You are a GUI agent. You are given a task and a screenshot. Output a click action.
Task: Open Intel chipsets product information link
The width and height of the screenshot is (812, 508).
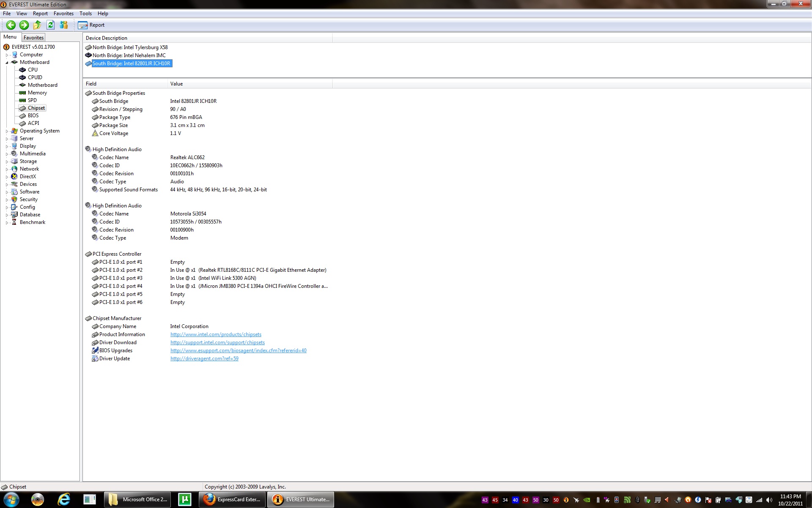pyautogui.click(x=216, y=334)
